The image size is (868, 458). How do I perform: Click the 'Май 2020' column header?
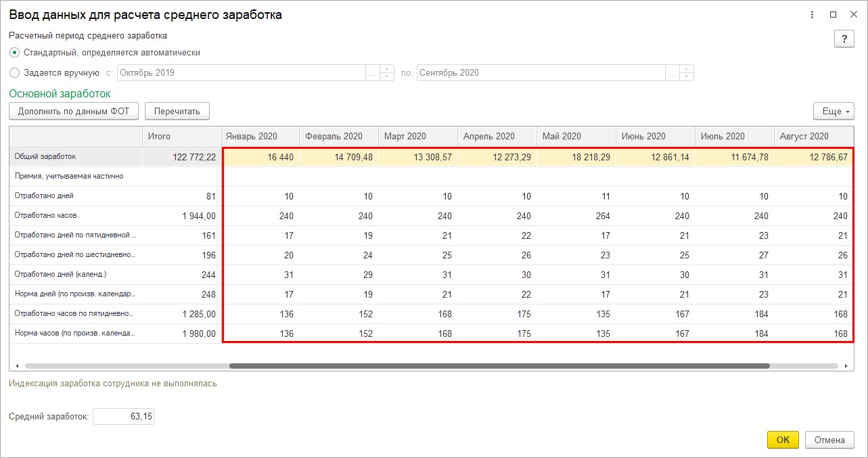pos(577,136)
